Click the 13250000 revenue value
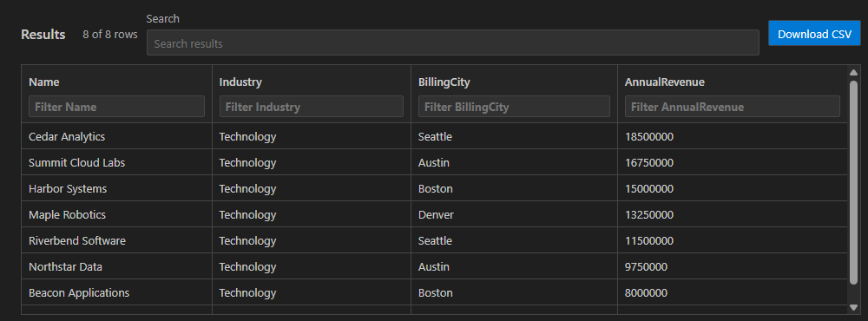This screenshot has height=321, width=868. click(x=649, y=214)
